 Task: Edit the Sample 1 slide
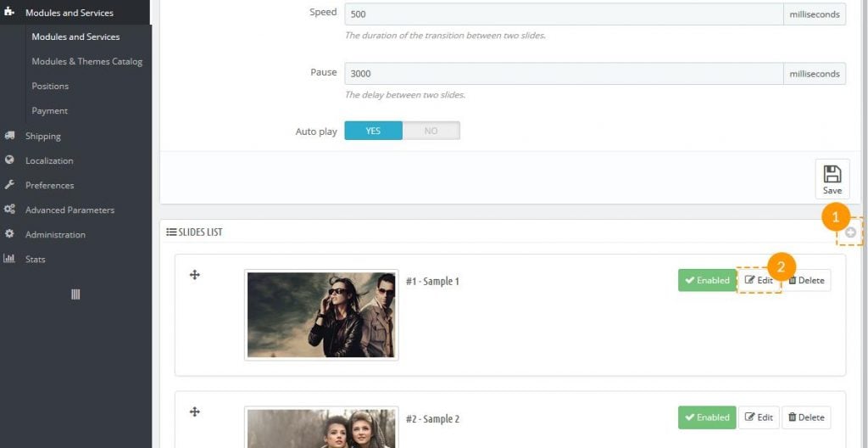759,280
